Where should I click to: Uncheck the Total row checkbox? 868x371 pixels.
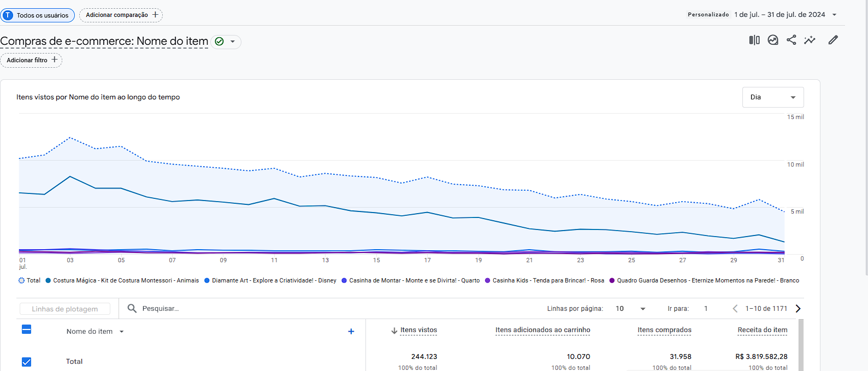(x=26, y=362)
